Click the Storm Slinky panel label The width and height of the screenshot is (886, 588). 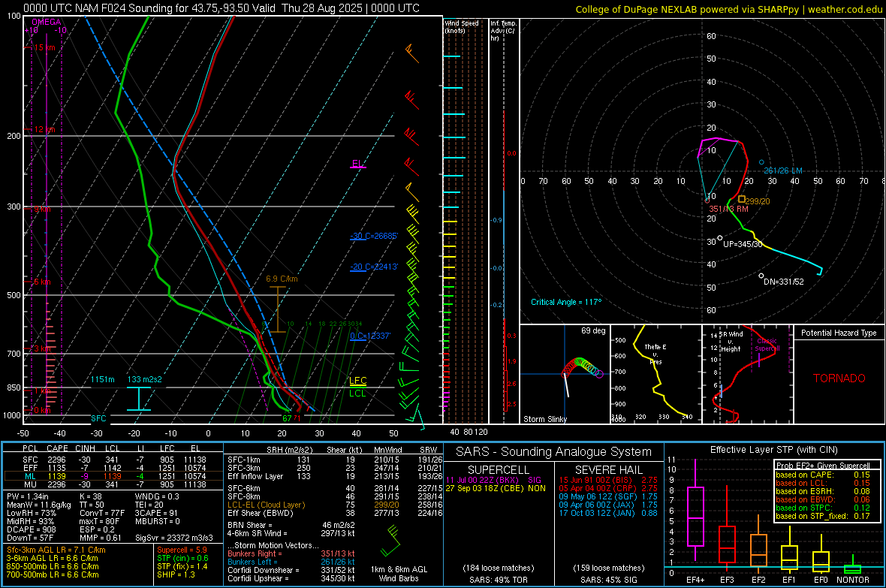(544, 419)
